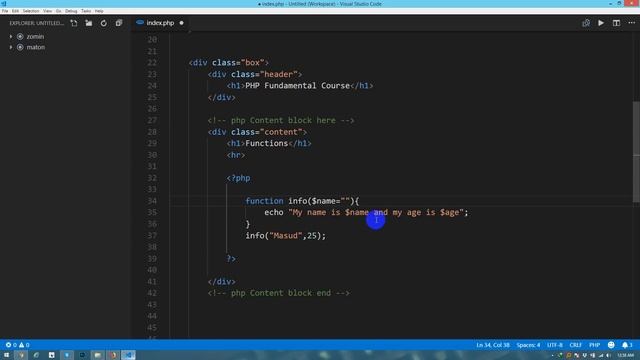Select the zomin folder in Explorer
Screen dimensions: 640x360
(35, 36)
